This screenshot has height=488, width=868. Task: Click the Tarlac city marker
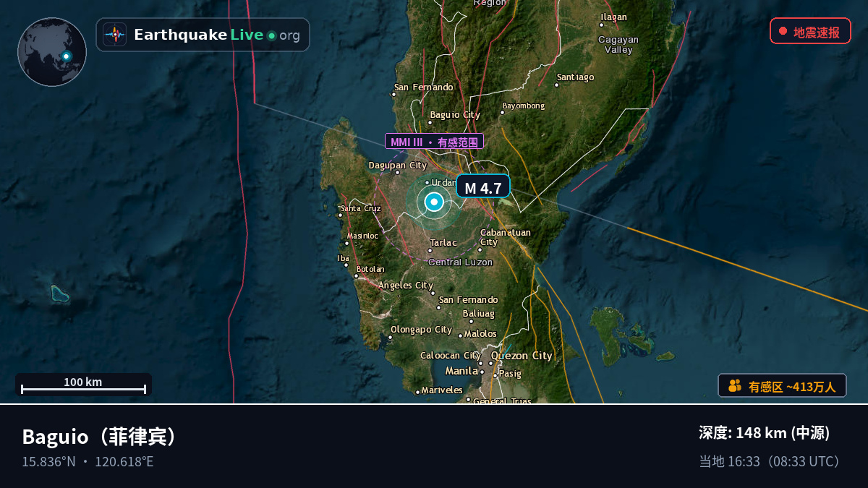click(430, 251)
